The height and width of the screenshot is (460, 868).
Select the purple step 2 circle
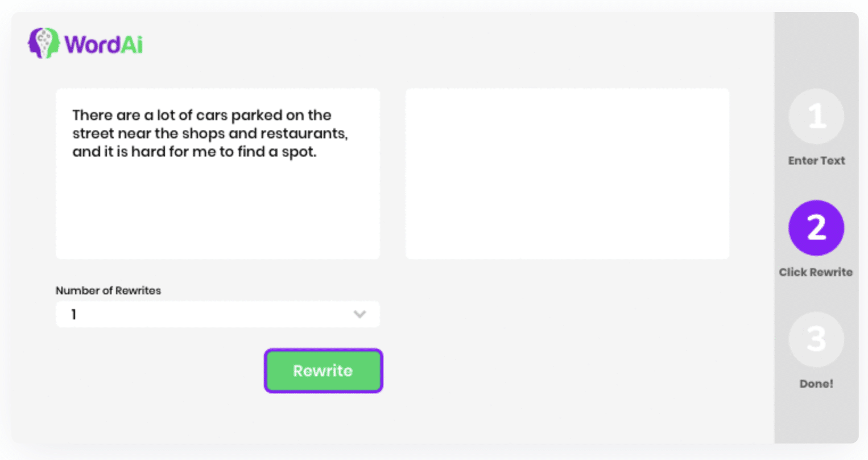[x=816, y=228]
